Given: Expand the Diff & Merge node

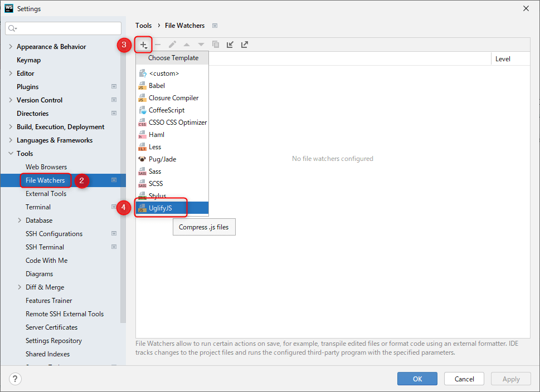Looking at the screenshot, I should click(20, 287).
